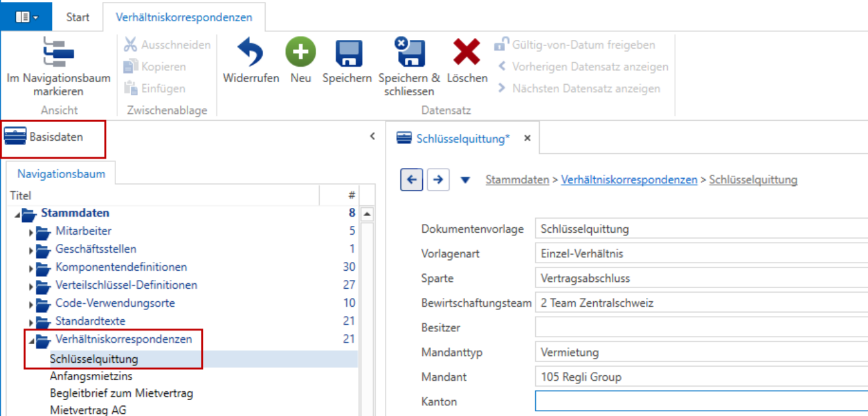Image resolution: width=868 pixels, height=416 pixels.
Task: Click the Kopieren toolbar item
Action: pyautogui.click(x=155, y=67)
